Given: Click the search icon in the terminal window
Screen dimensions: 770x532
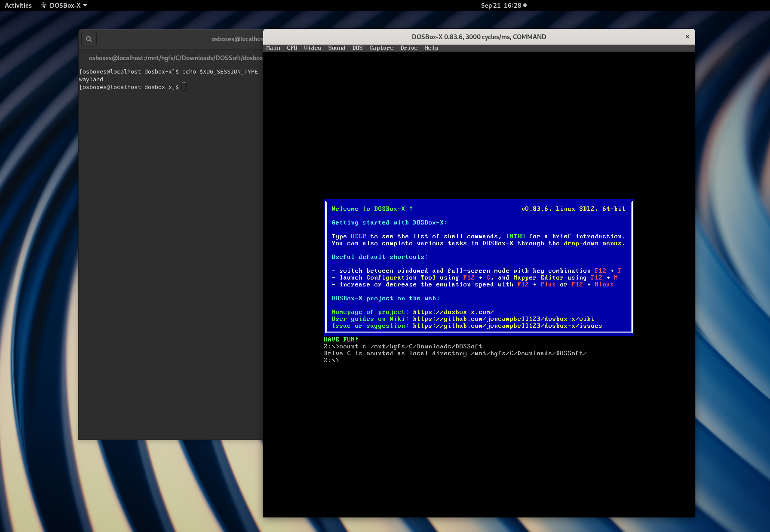Looking at the screenshot, I should point(89,39).
